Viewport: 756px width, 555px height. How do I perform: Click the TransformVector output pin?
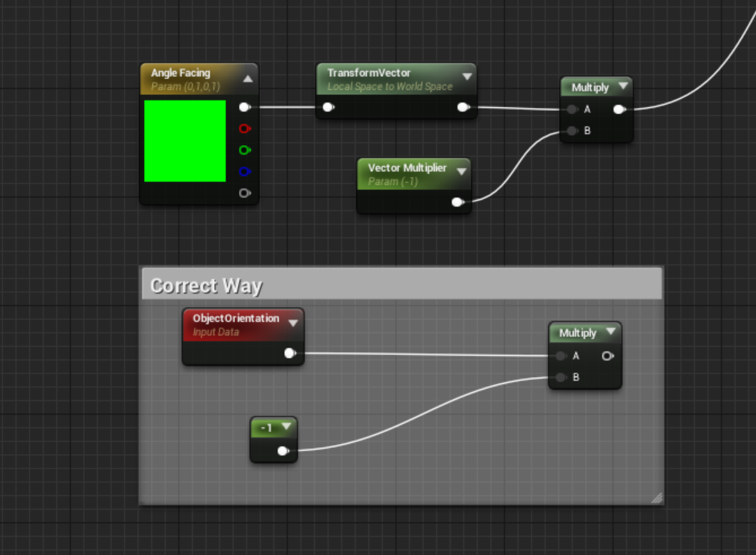pos(462,107)
